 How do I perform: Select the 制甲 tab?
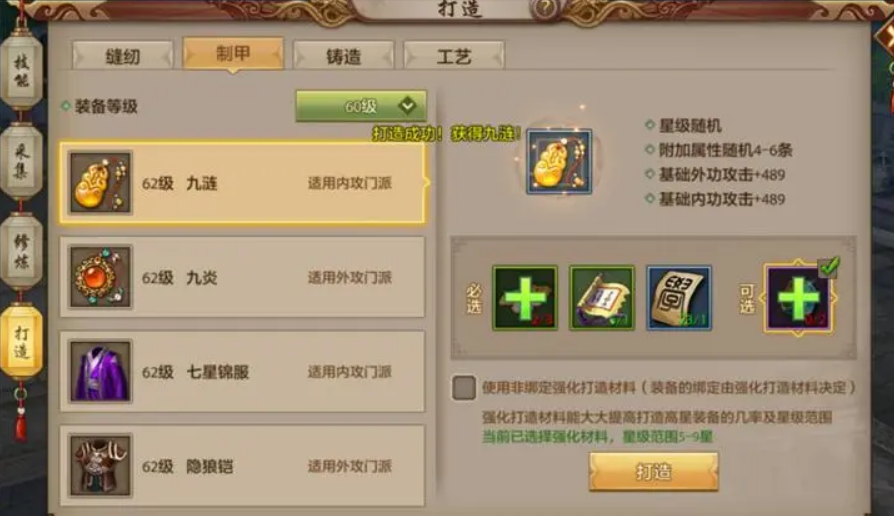[x=233, y=54]
